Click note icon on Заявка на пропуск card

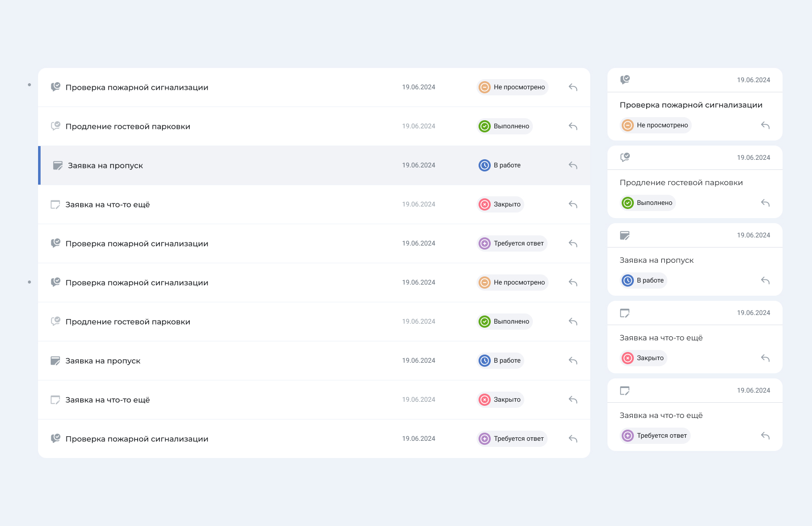pos(625,235)
